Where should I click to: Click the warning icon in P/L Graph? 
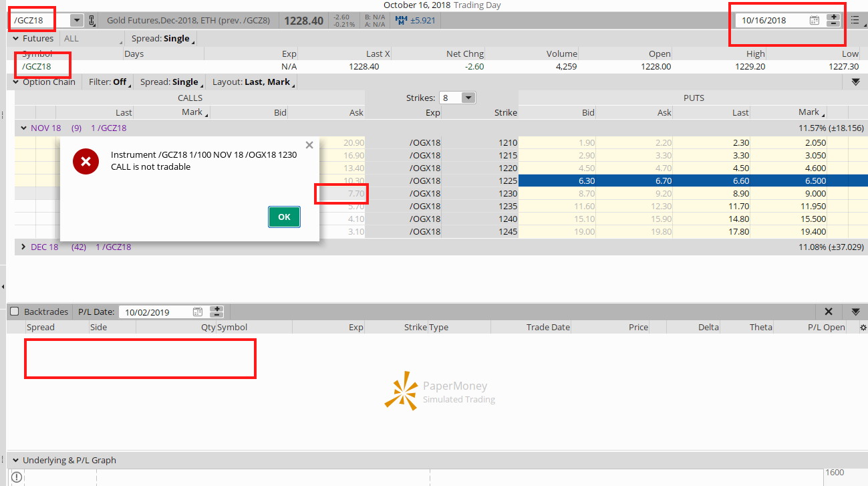click(17, 477)
